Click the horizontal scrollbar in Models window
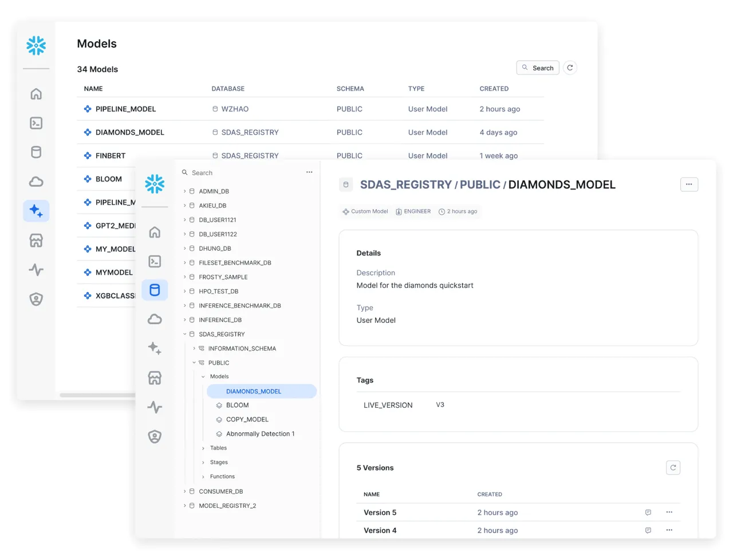This screenshot has width=733, height=560. pos(97,395)
